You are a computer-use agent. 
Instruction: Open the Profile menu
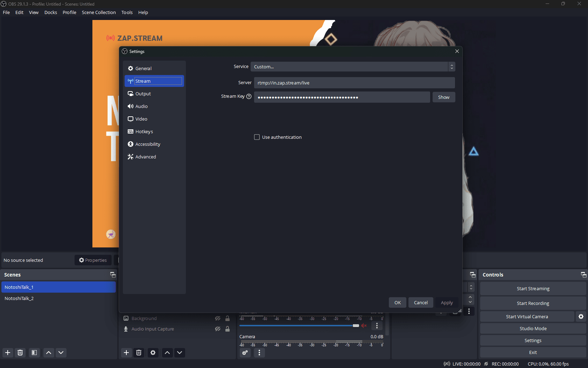pos(69,12)
